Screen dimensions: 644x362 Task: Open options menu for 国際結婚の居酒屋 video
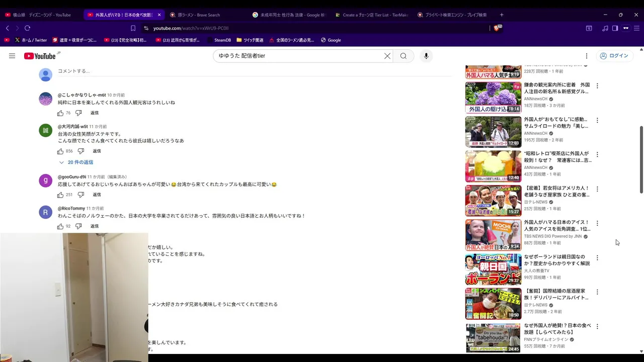pos(597,292)
